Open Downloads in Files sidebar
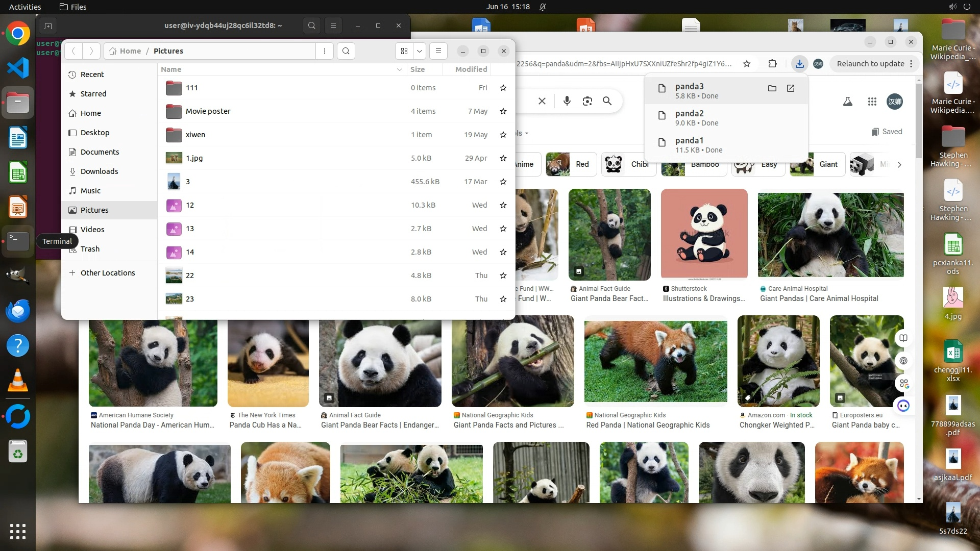Viewport: 980px width, 551px height. point(99,171)
